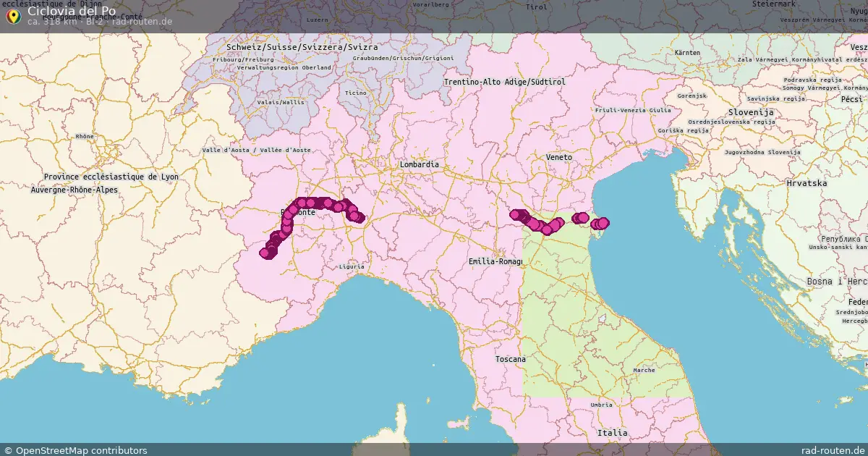Click the Verwaltungsregion Oberland label
868x456 pixels.
pyautogui.click(x=284, y=67)
